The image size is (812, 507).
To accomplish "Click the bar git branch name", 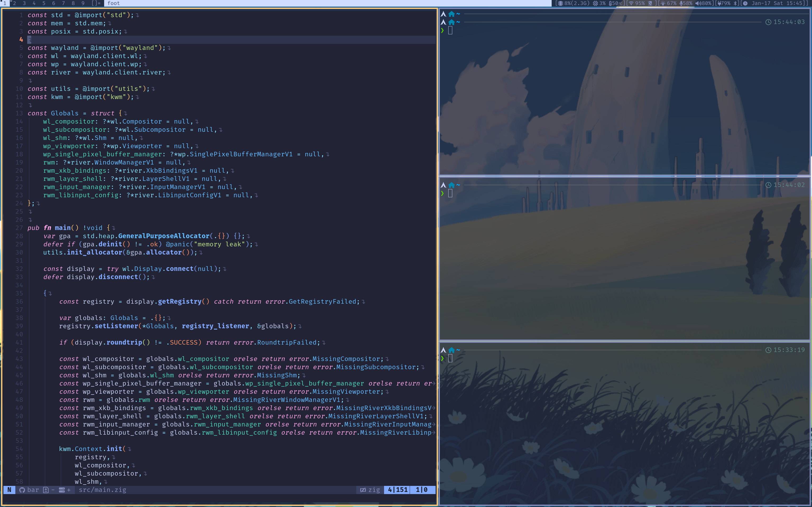I will [33, 490].
